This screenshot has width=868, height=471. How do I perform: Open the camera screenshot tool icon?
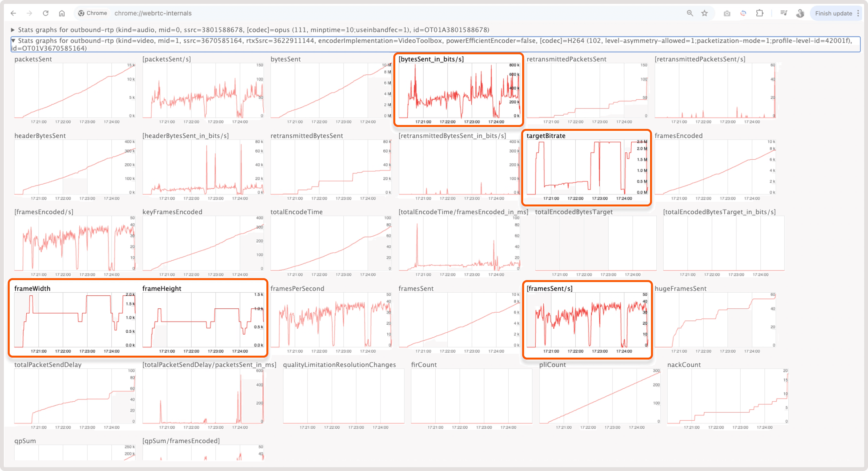coord(727,13)
